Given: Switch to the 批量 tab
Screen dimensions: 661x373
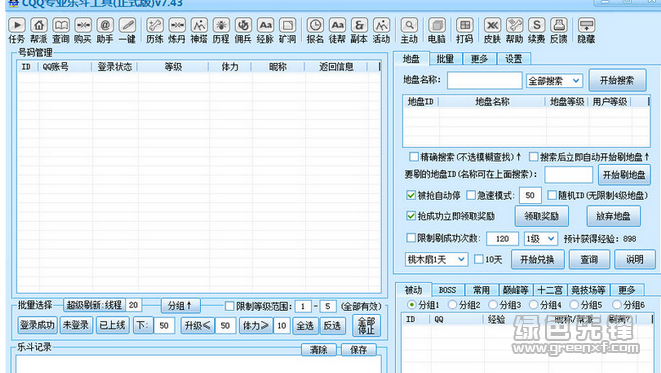Looking at the screenshot, I should 445,59.
